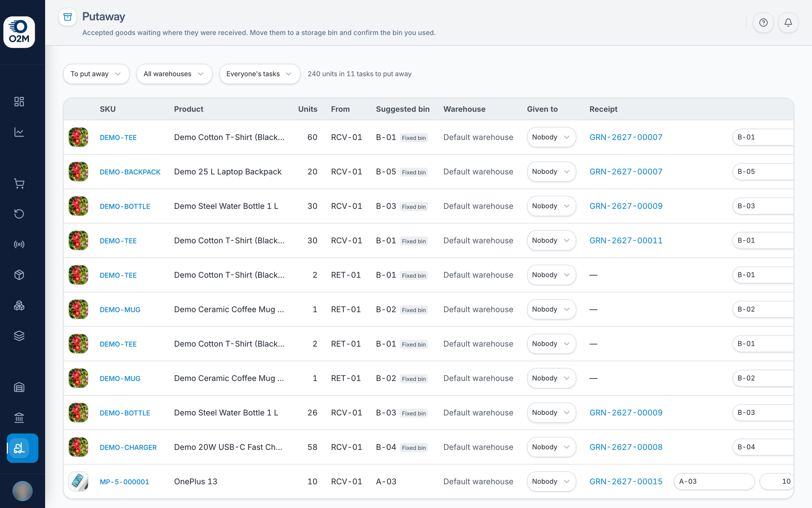Click 'Demo 25 L Laptop Backpack' product name
Screen dimensions: 812x508
tap(228, 172)
